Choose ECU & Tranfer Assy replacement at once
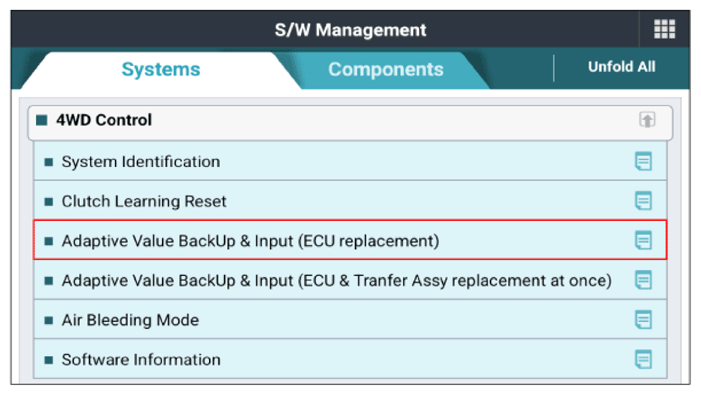701x395 pixels. (x=350, y=280)
